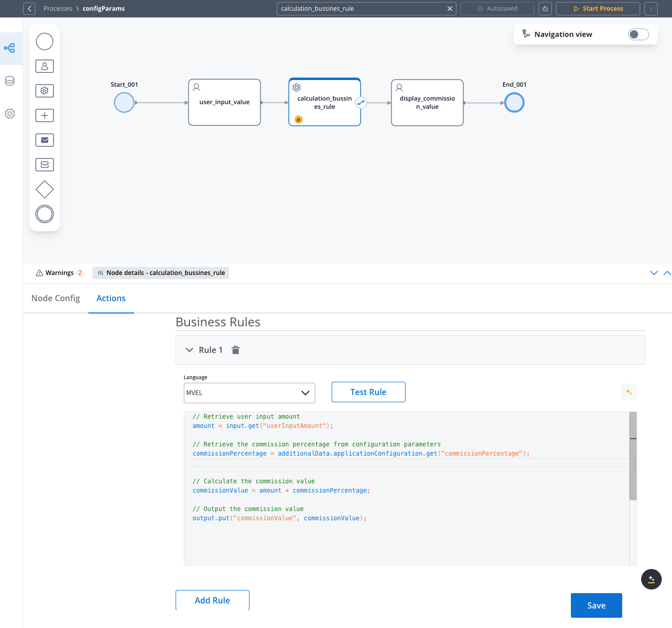Click the Start_001 start event node

pyautogui.click(x=124, y=103)
